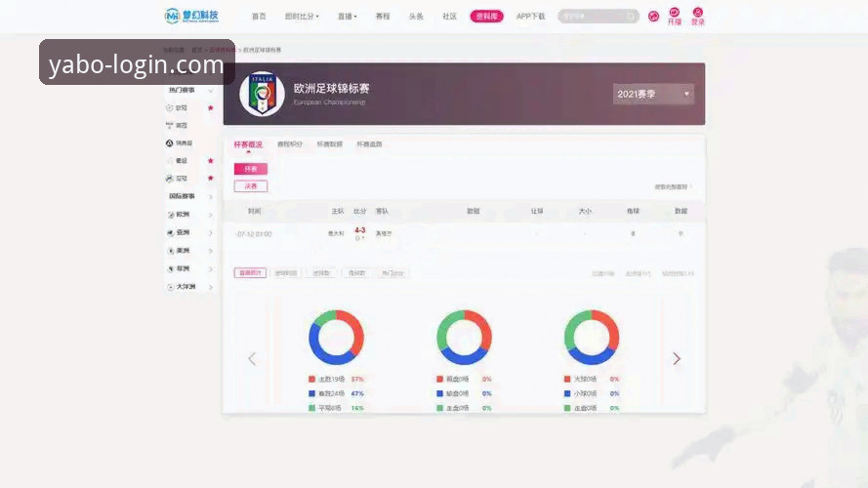Expand the 非洲 region in sidebar
This screenshot has width=868, height=488.
210,269
